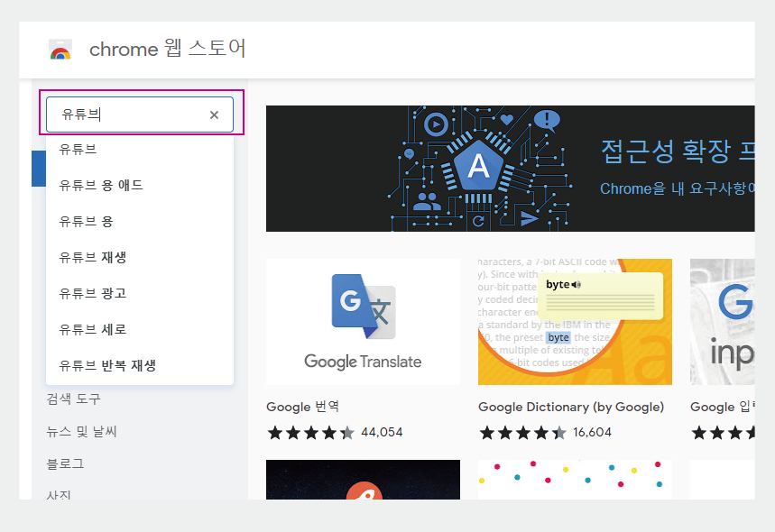Screen dimensions: 775x532
Task: Open the colorful dots extension thumbnail
Action: (x=575, y=480)
